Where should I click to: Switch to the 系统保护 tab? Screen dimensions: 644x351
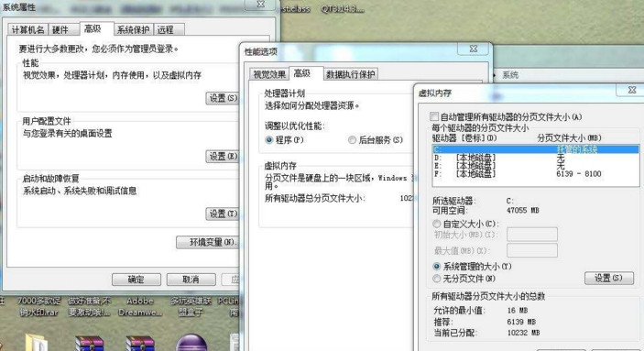[x=133, y=29]
